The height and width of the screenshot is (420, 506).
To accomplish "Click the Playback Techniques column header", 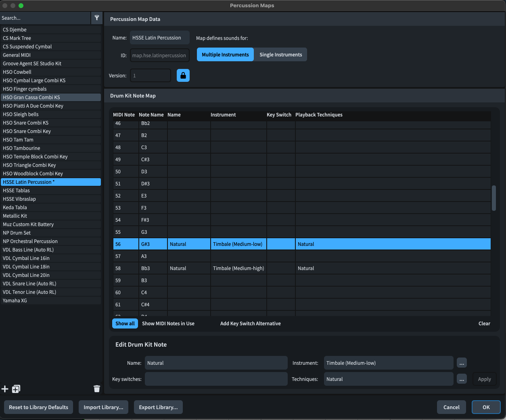I will click(319, 114).
